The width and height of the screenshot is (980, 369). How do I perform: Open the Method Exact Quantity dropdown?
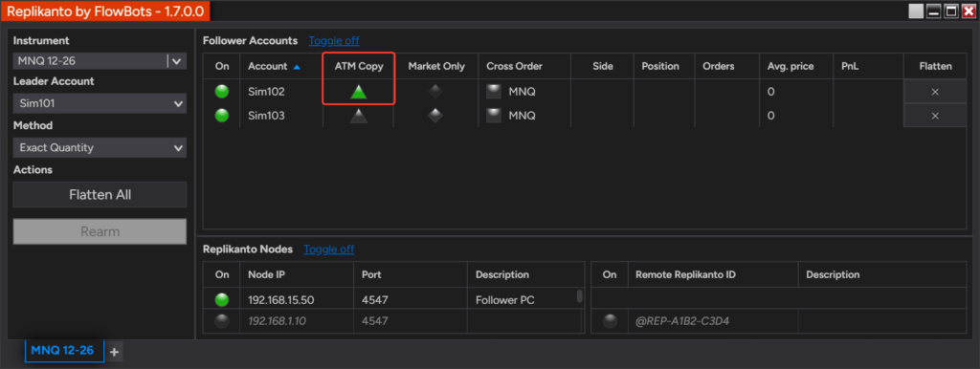[100, 148]
